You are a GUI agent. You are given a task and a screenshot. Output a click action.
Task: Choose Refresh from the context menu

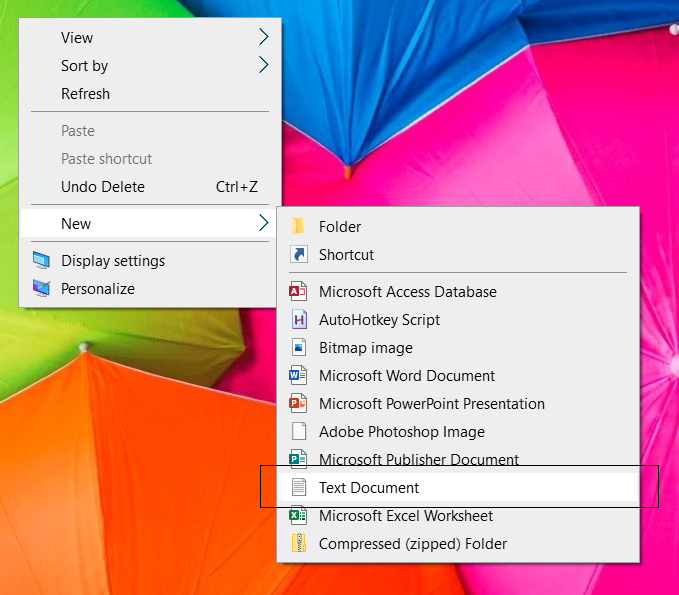[x=150, y=94]
